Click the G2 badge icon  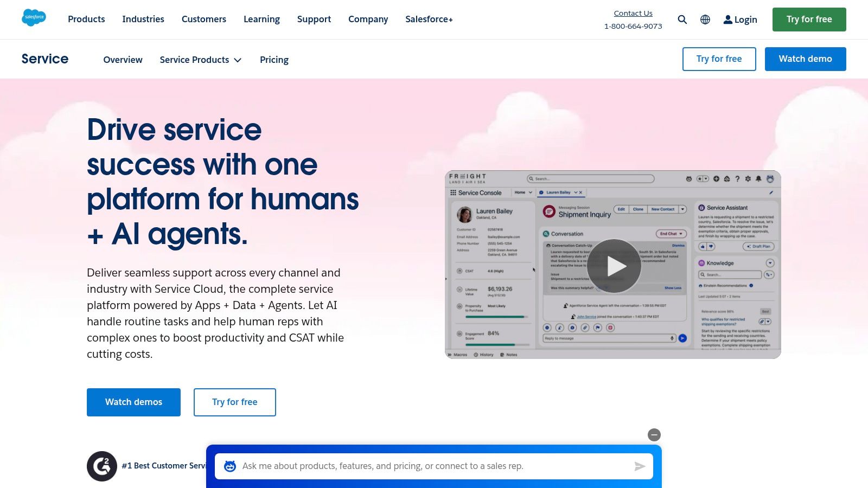[x=102, y=466]
